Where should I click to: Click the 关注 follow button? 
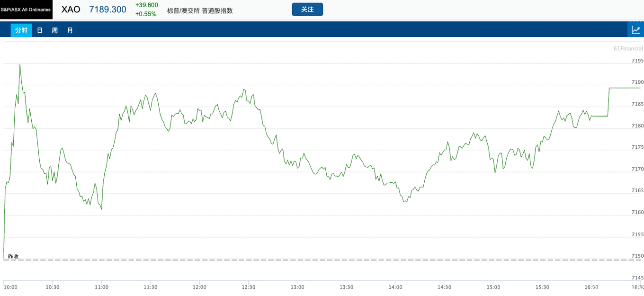click(307, 9)
